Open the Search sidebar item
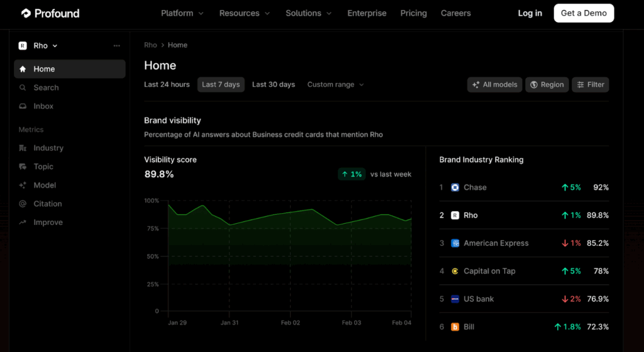Image resolution: width=644 pixels, height=352 pixels. (46, 88)
